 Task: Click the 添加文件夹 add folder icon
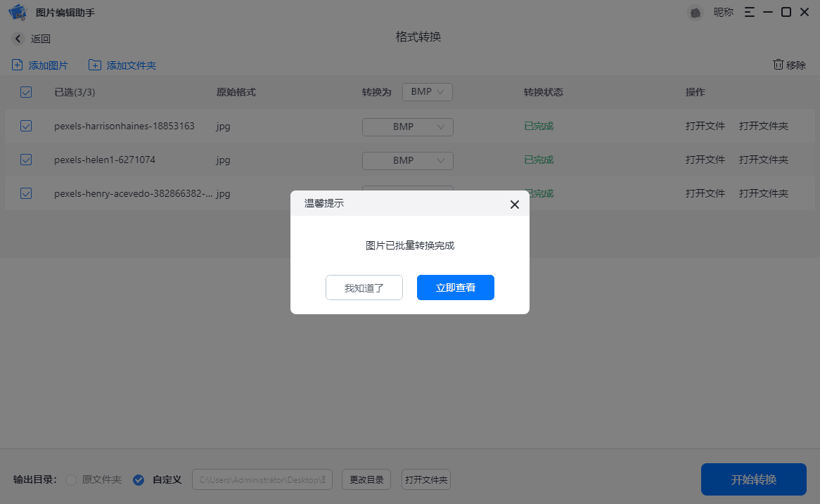[x=94, y=64]
